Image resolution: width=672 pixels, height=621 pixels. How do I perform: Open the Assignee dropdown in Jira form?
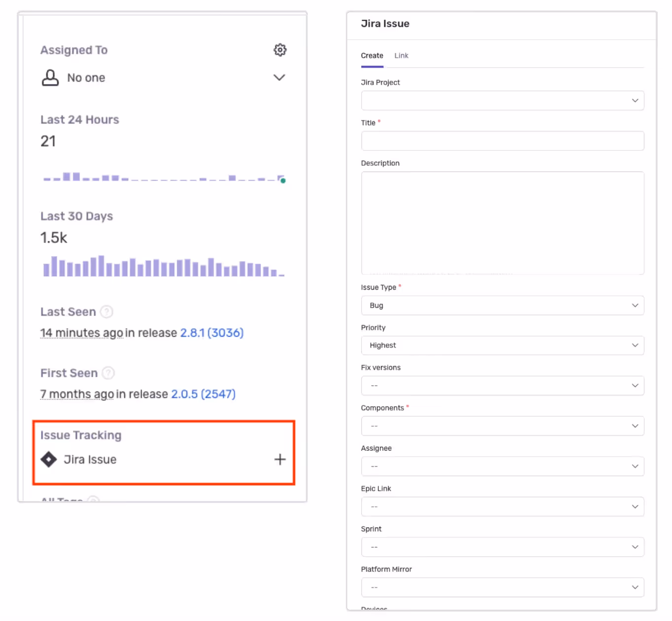(502, 466)
